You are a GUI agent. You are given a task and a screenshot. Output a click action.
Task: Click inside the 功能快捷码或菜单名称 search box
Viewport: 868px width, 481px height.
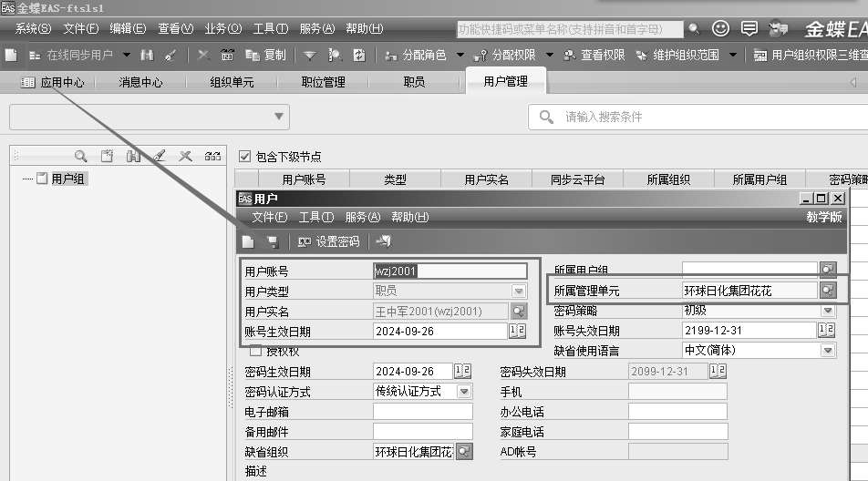[569, 29]
